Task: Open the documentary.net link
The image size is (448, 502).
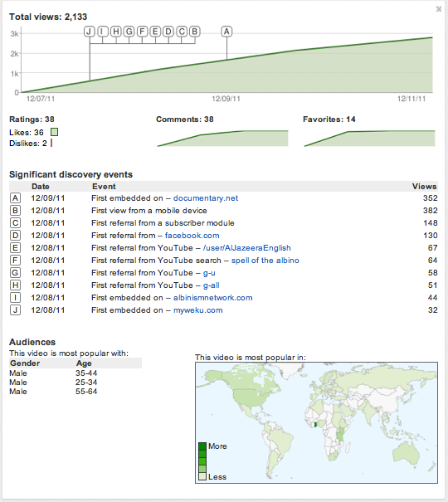Action: point(206,198)
